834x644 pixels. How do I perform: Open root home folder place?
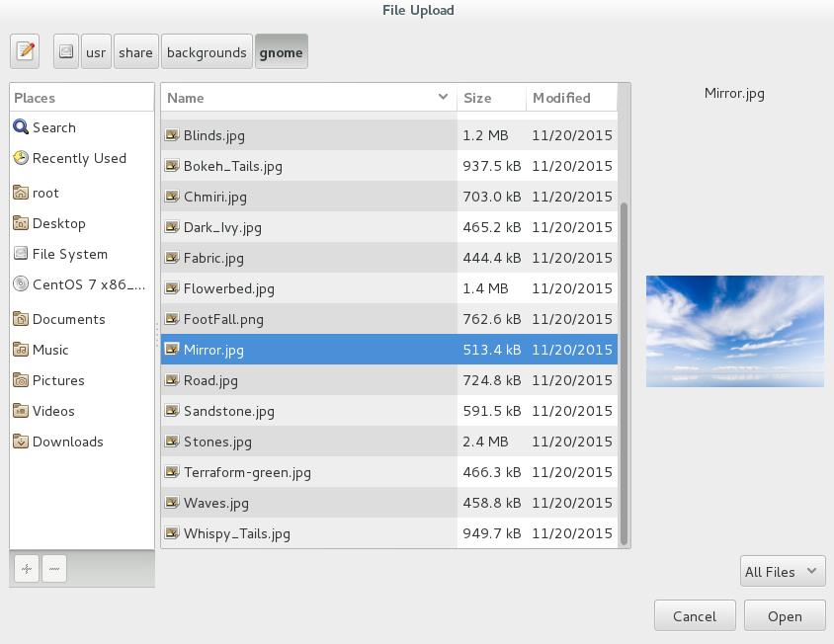pos(82,193)
